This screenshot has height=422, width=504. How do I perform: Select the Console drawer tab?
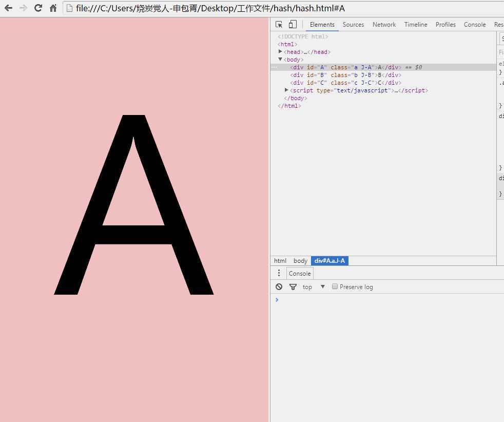300,274
